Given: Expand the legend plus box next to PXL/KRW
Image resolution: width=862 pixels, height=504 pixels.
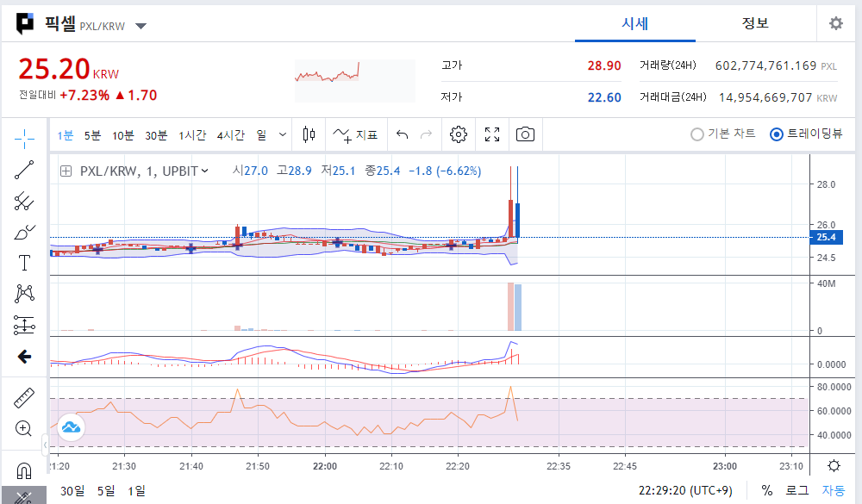Looking at the screenshot, I should (66, 171).
